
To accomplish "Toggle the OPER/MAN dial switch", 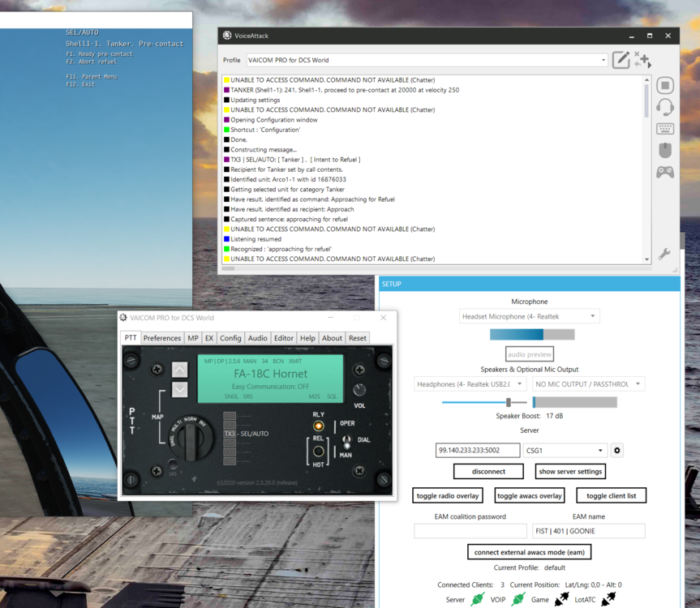I will click(x=346, y=442).
